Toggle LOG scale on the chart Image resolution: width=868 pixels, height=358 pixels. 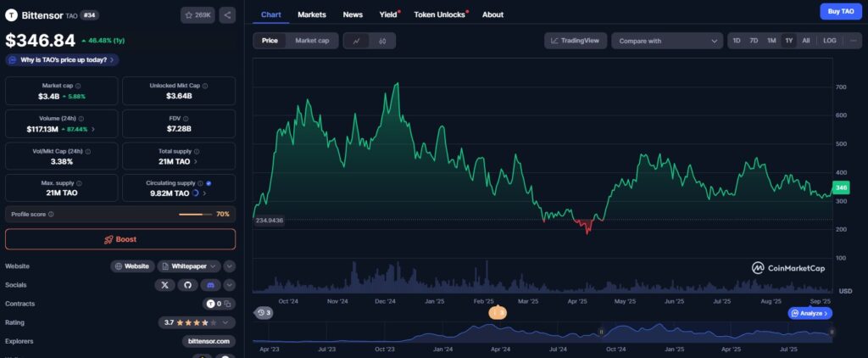coord(830,41)
